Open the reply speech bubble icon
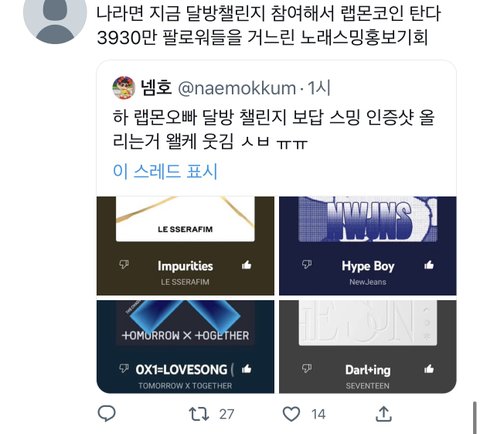Viewport: 480px width, 434px height. click(x=107, y=414)
